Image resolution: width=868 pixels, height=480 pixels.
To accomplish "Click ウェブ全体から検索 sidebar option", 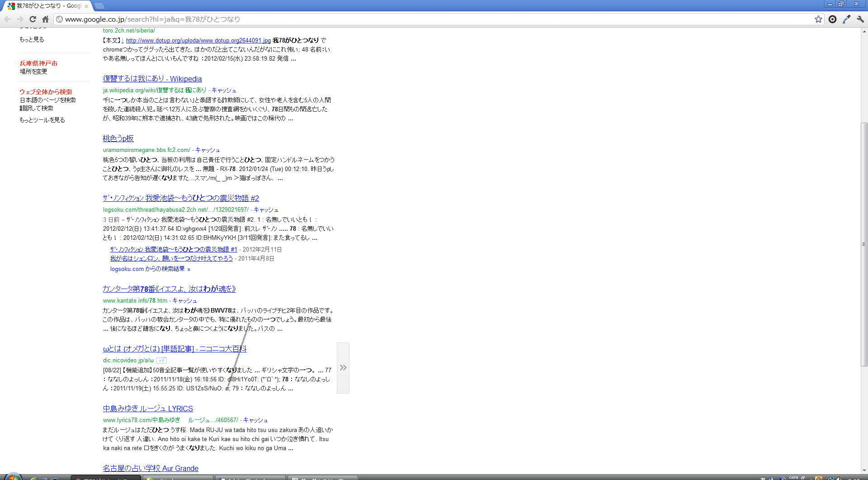I will (x=46, y=92).
